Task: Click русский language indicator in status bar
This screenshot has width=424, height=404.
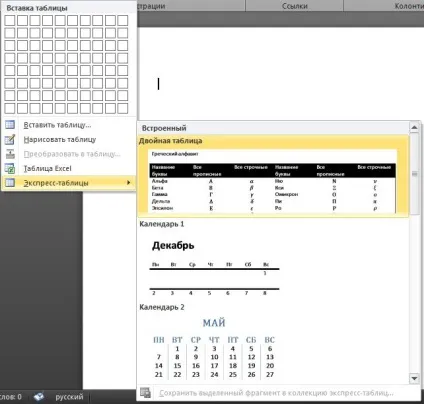Action: tap(69, 397)
